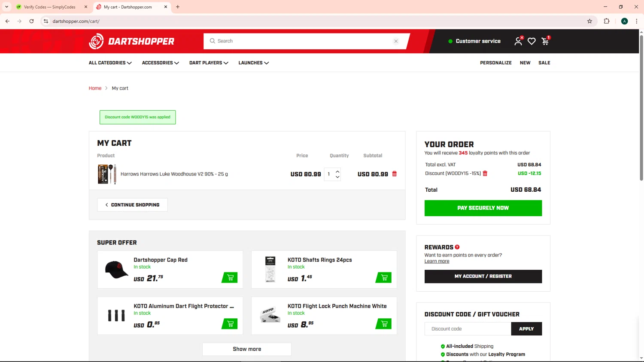Expand Dart Players menu

(x=209, y=63)
